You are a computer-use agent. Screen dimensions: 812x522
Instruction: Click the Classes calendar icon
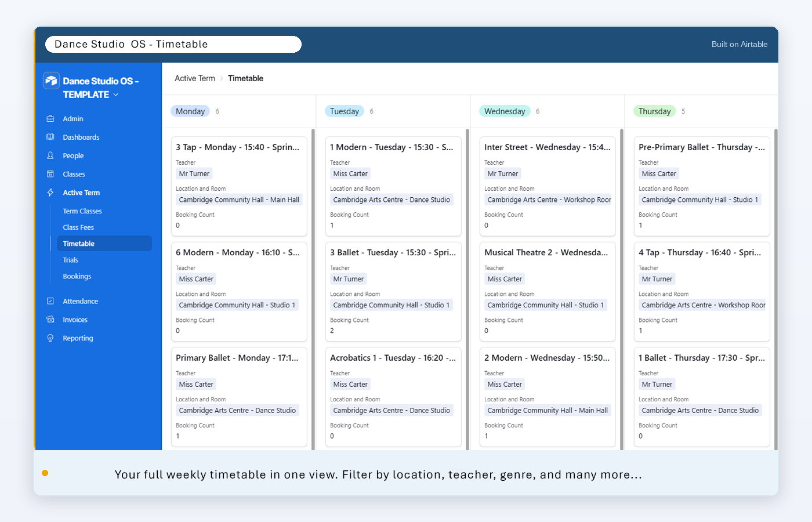click(x=50, y=174)
